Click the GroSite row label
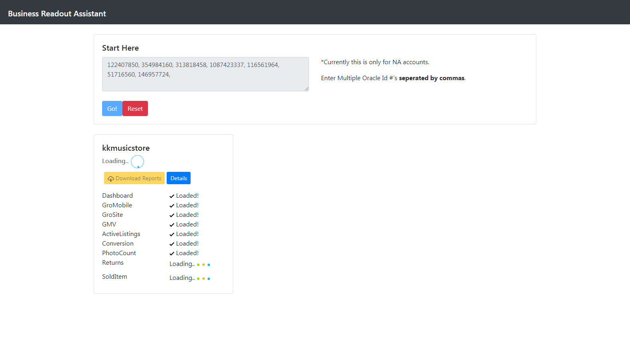The width and height of the screenshot is (630, 364). click(x=112, y=214)
